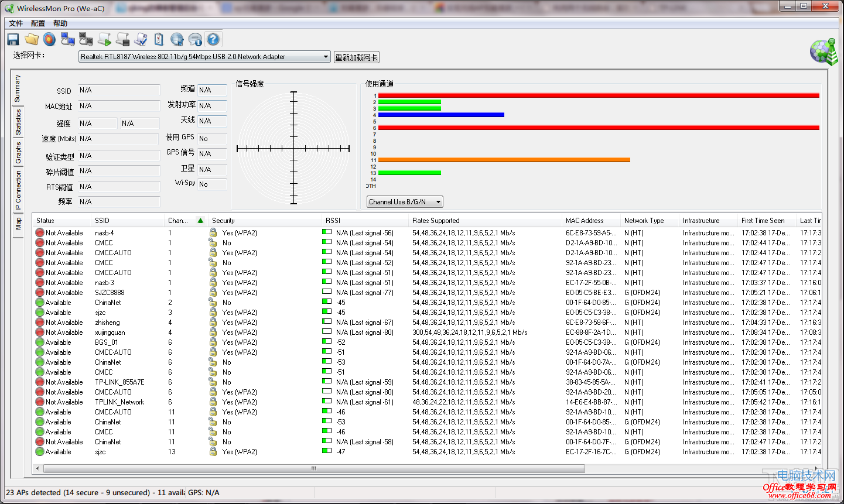Expand the Channel Use B/G/N dropdown
This screenshot has width=844, height=504.
[438, 202]
